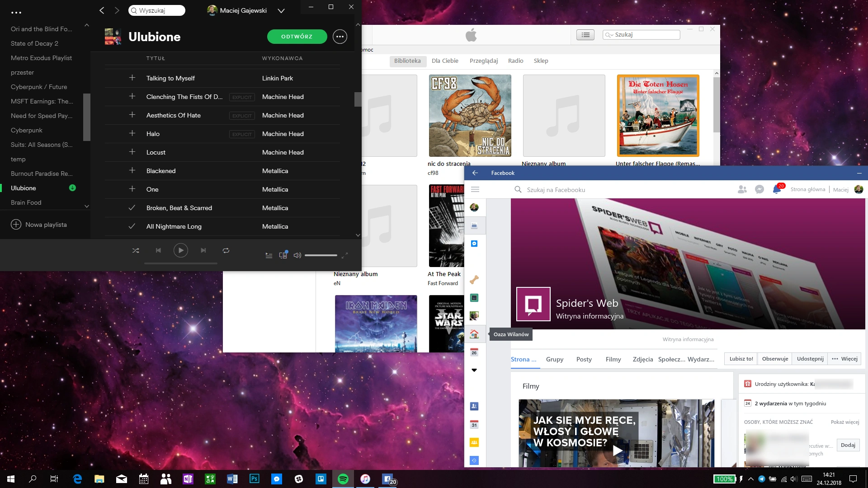Open the Radio tab in iTunes
The width and height of the screenshot is (868, 488).
tap(515, 61)
